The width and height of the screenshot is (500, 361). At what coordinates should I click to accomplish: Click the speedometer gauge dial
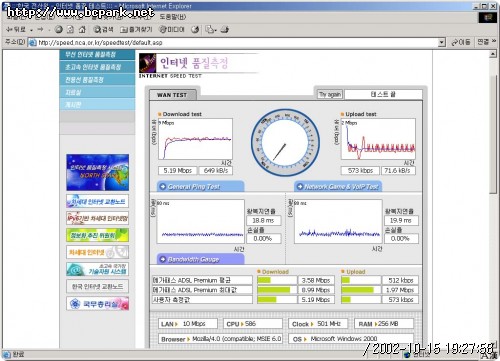(x=285, y=143)
